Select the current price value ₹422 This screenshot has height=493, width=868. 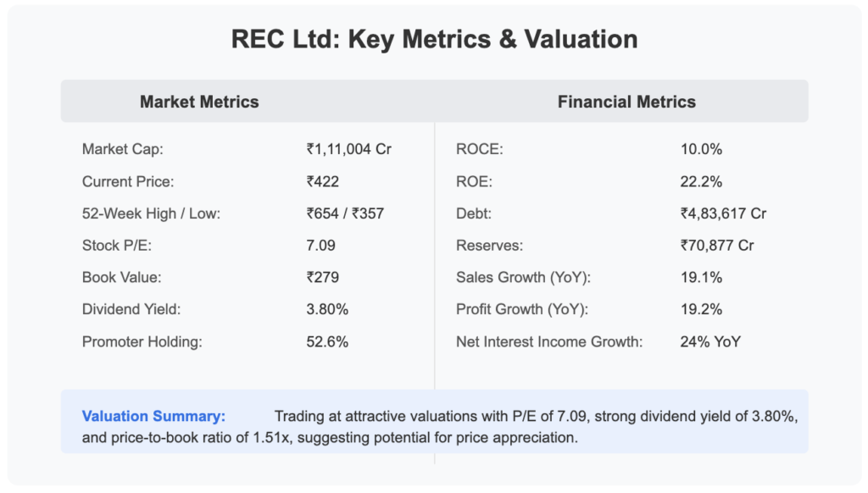click(323, 181)
